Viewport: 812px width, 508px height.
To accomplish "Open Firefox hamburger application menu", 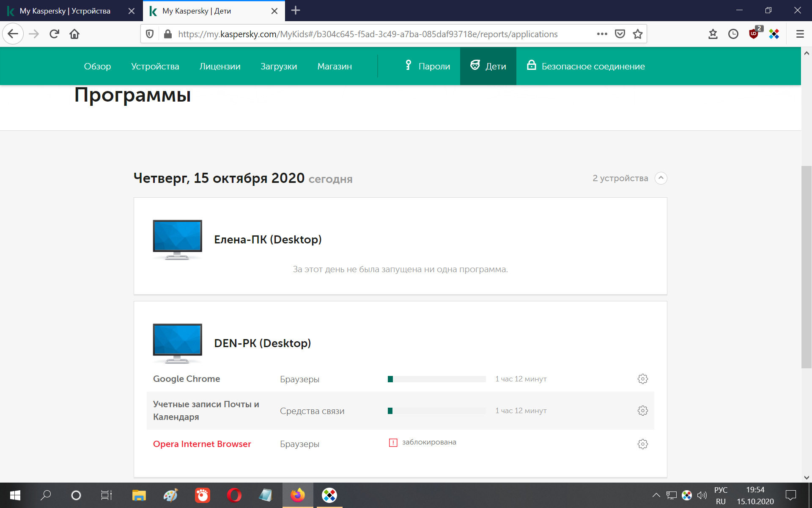I will tap(800, 34).
